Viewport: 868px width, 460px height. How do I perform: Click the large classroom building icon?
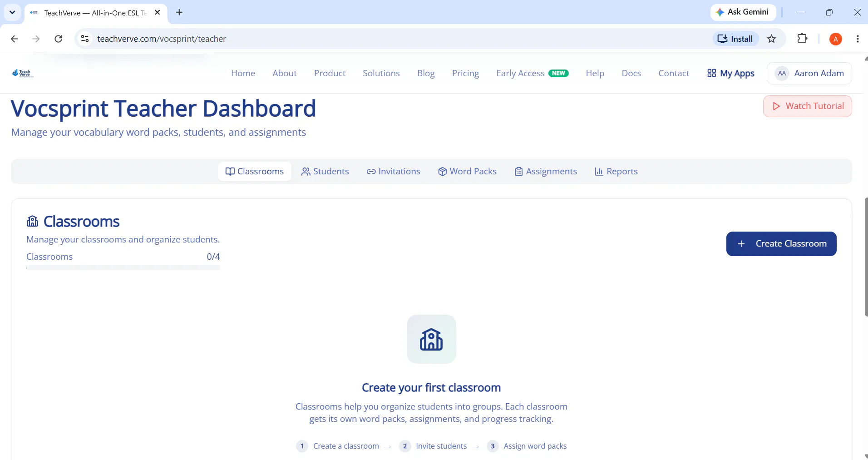tap(431, 339)
